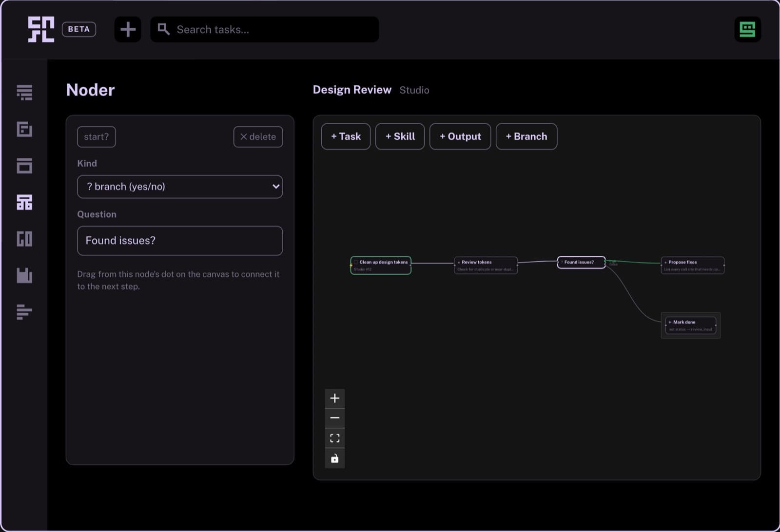Click the plus icon to create a new task

(128, 29)
